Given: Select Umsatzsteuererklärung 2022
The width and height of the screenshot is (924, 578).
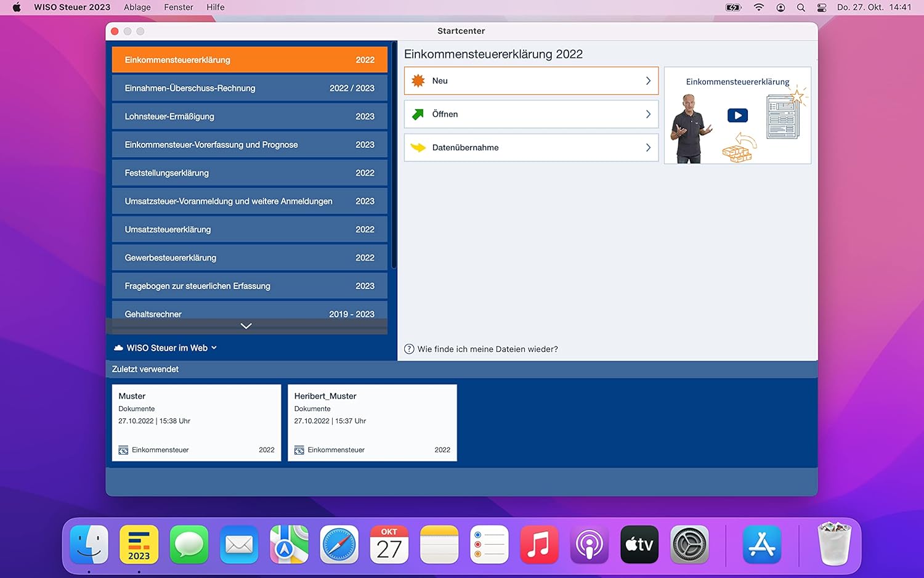Looking at the screenshot, I should (x=249, y=230).
